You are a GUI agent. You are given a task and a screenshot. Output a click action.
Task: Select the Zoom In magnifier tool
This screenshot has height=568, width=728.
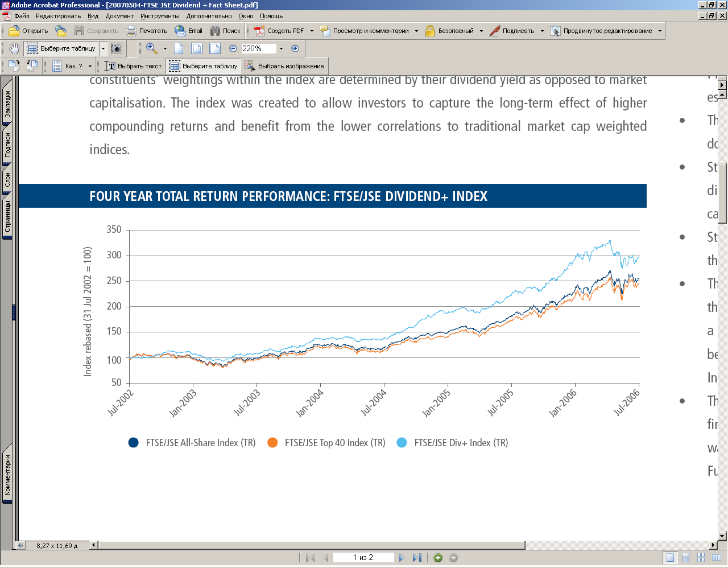coord(152,48)
